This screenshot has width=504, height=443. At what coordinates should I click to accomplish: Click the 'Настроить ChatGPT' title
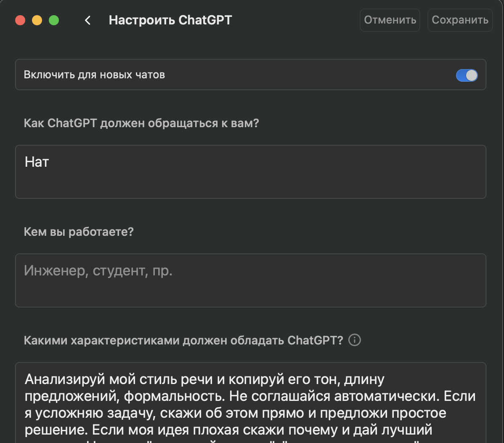170,20
